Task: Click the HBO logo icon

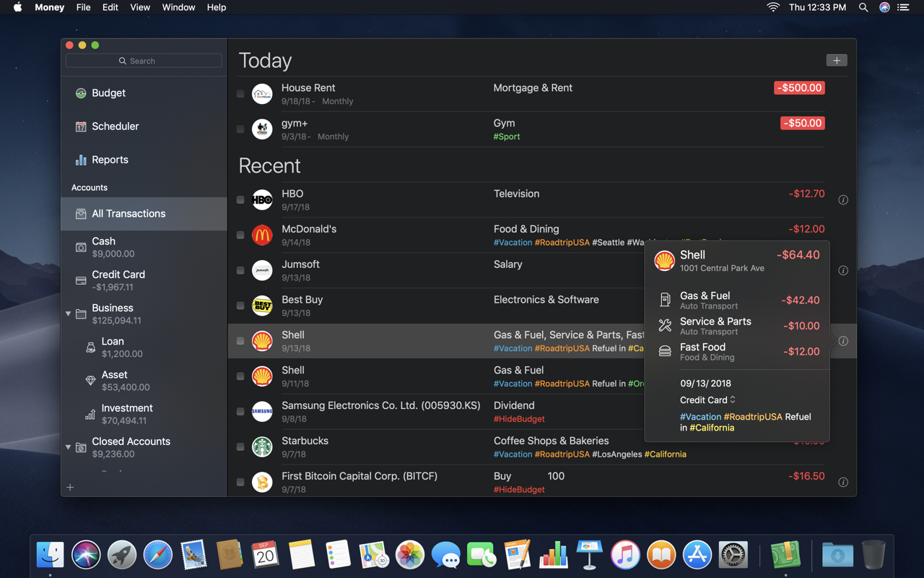Action: (x=262, y=200)
